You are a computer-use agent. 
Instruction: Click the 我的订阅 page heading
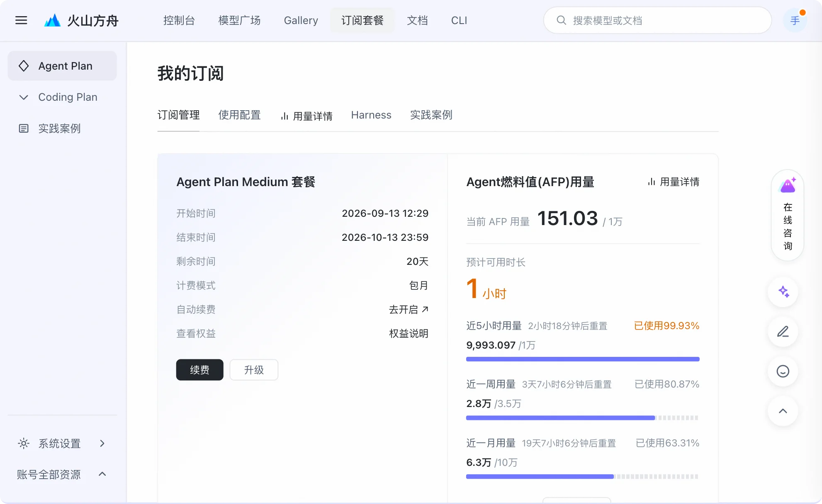tap(190, 73)
